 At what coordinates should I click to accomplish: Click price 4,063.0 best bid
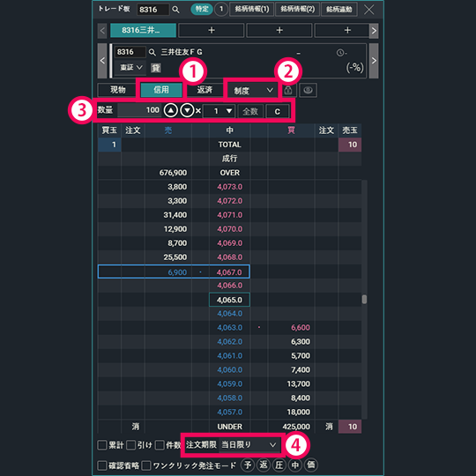[229, 328]
